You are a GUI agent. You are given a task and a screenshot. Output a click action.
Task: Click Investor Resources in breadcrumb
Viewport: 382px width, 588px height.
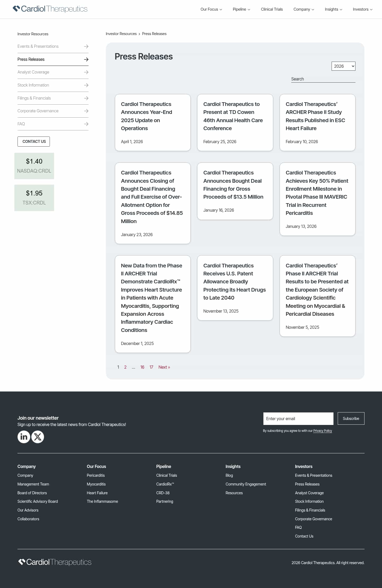pyautogui.click(x=121, y=34)
